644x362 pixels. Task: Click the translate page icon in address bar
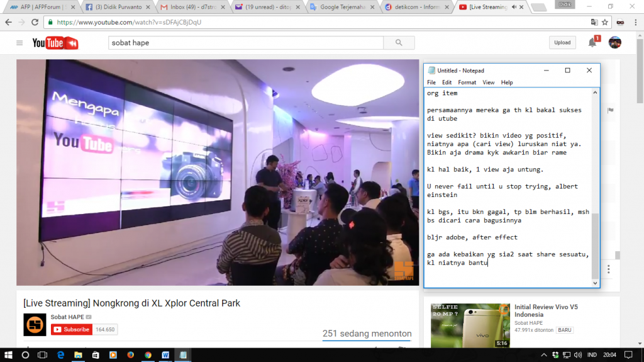[x=594, y=22]
